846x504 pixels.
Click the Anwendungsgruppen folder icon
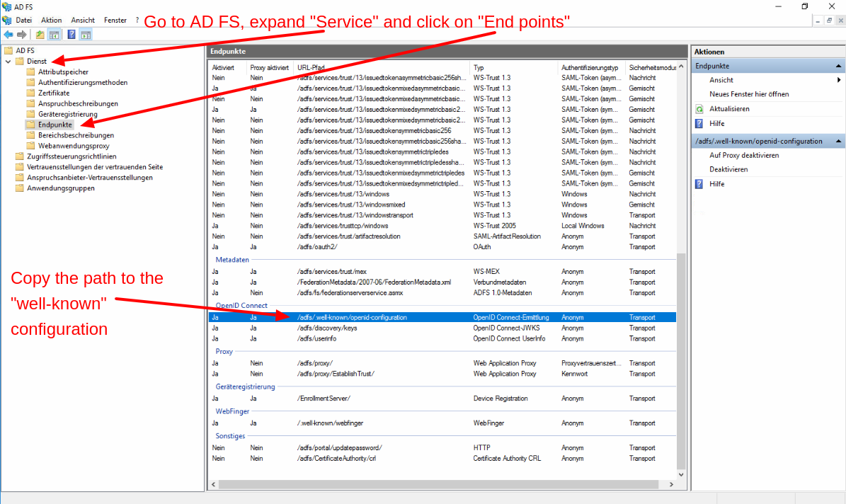click(x=19, y=188)
